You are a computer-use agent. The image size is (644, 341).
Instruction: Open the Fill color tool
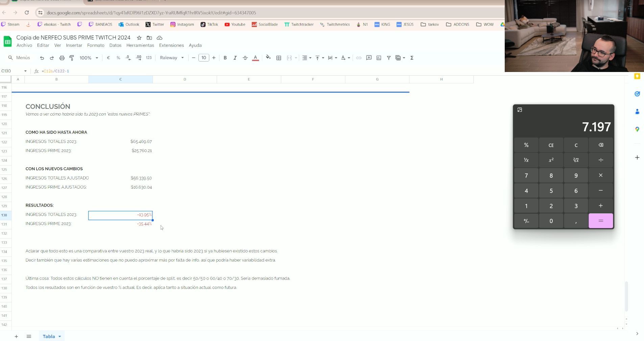[x=268, y=57]
